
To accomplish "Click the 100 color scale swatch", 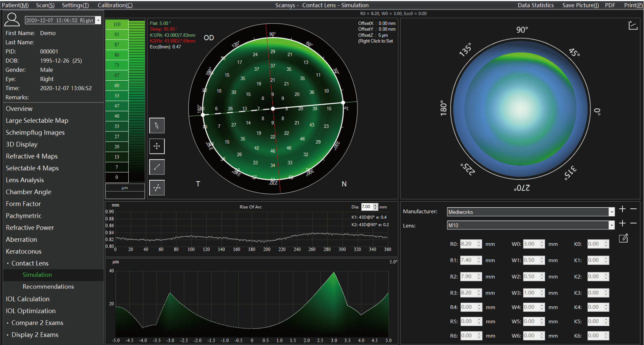I will (x=117, y=24).
